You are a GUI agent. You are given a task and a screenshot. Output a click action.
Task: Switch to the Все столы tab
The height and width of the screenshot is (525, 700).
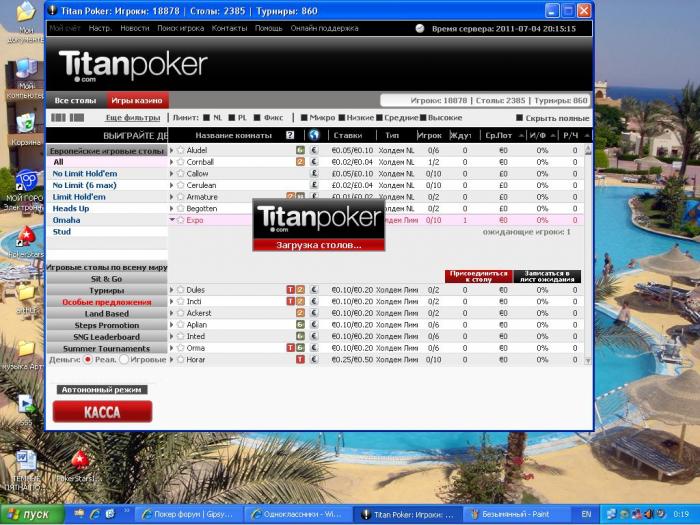coord(76,100)
